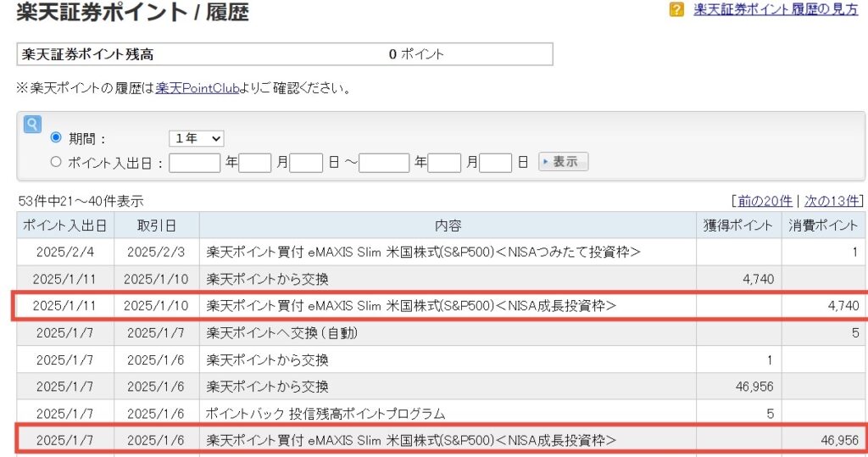Open 楽天証券ポイント履歴の見方 help link
Image resolution: width=868 pixels, height=457 pixels.
coord(776,9)
